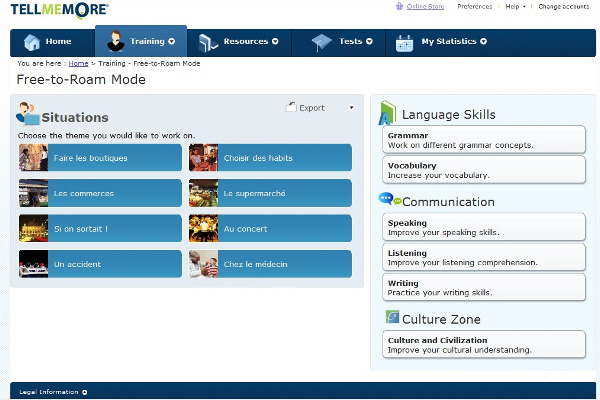600x400 pixels.
Task: Expand the Training menu arrow
Action: coord(171,41)
